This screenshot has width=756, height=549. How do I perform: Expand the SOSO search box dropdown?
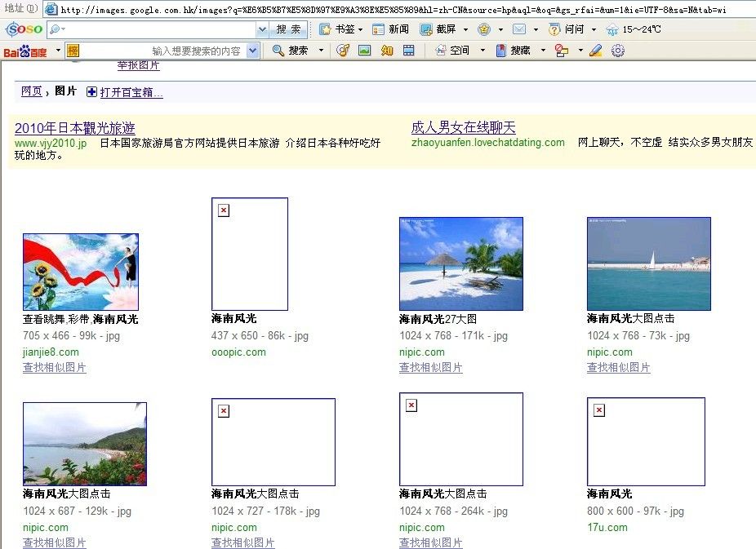tap(261, 29)
